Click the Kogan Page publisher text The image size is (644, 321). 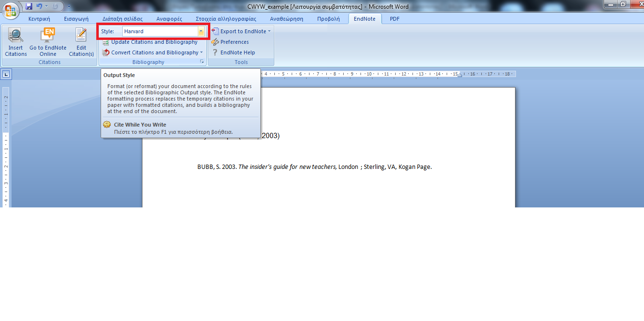[x=415, y=167]
